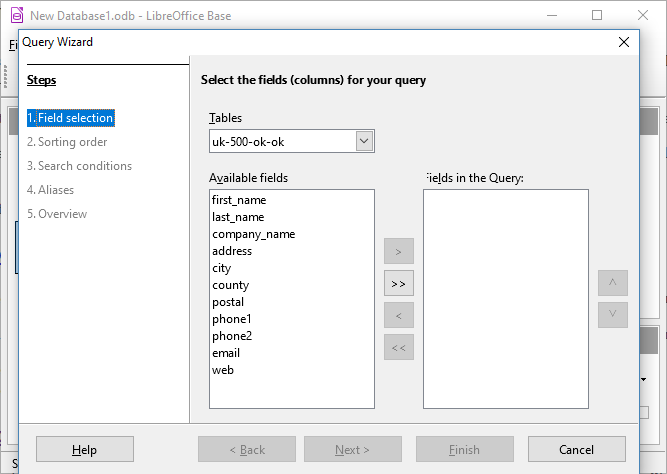This screenshot has width=667, height=474.
Task: Select the email field in the list
Action: (x=226, y=353)
